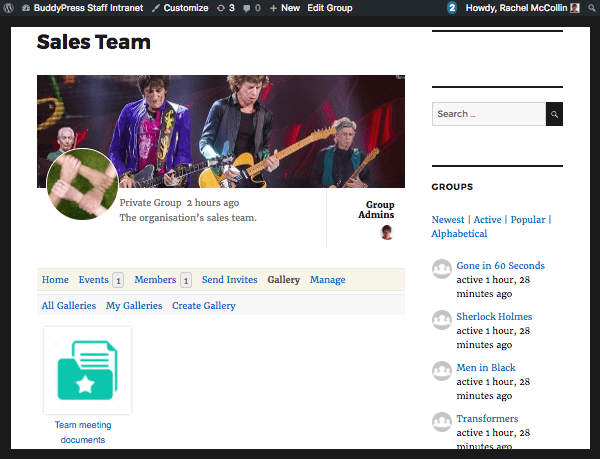Open the Men in Black group
Image resolution: width=600 pixels, height=459 pixels.
click(x=486, y=368)
